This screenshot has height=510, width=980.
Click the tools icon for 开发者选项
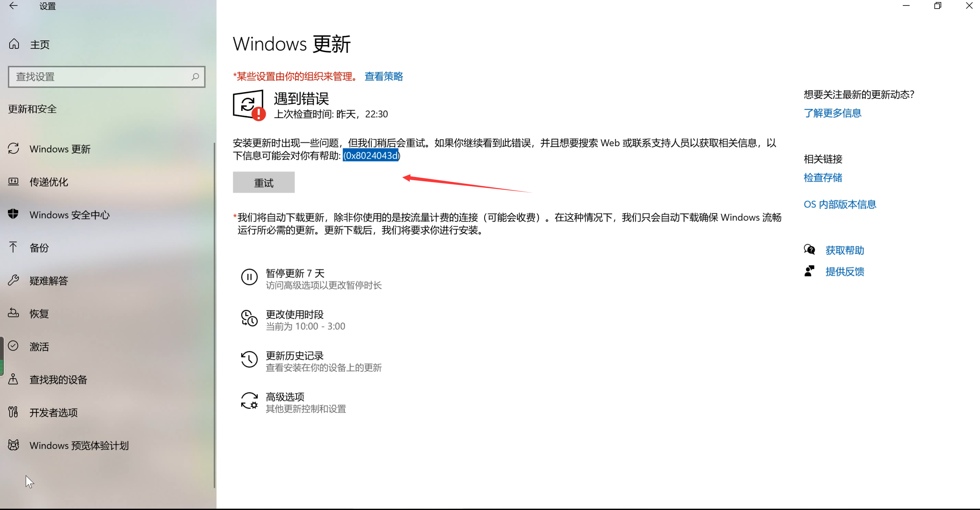click(13, 412)
